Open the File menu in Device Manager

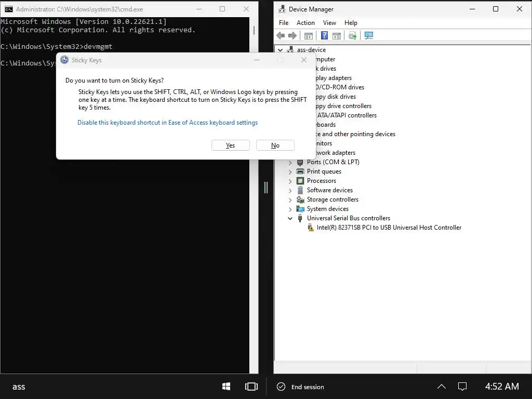tap(284, 23)
